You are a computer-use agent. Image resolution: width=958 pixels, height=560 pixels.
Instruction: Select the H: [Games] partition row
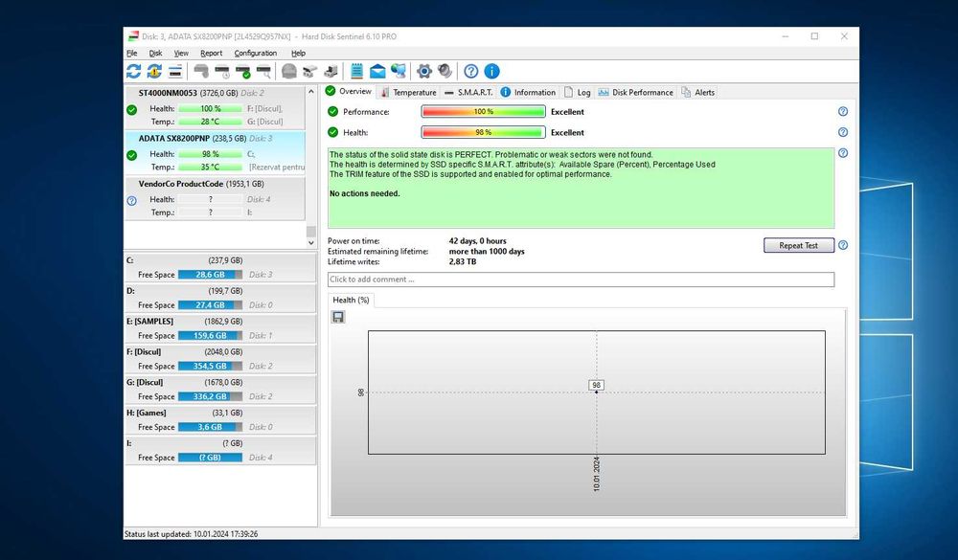point(220,420)
